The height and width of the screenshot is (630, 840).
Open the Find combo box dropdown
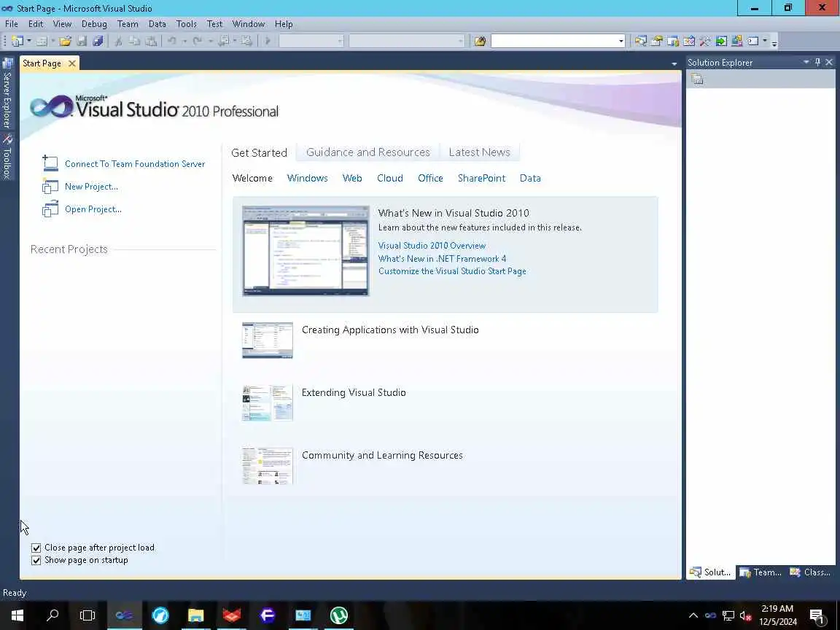click(621, 41)
